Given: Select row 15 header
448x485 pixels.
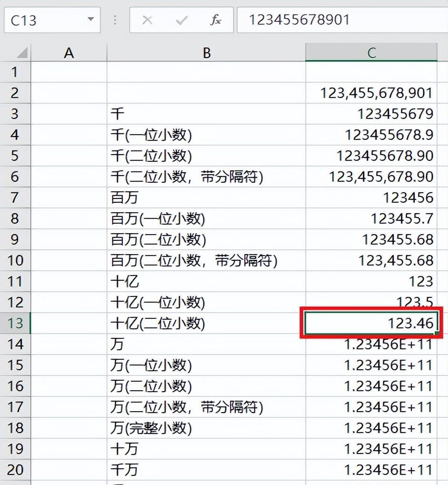Looking at the screenshot, I should (x=15, y=365).
